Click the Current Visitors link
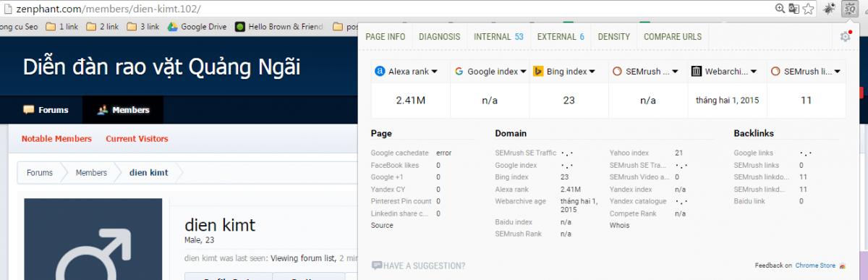868x280 pixels. 137,139
